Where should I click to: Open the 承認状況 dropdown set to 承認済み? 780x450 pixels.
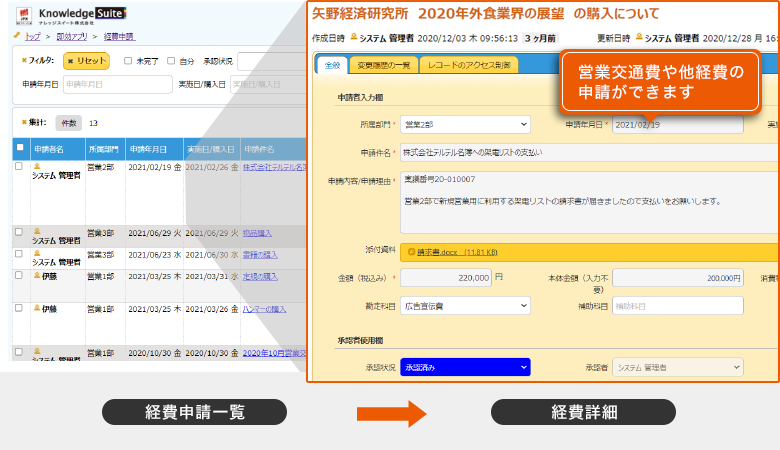465,367
